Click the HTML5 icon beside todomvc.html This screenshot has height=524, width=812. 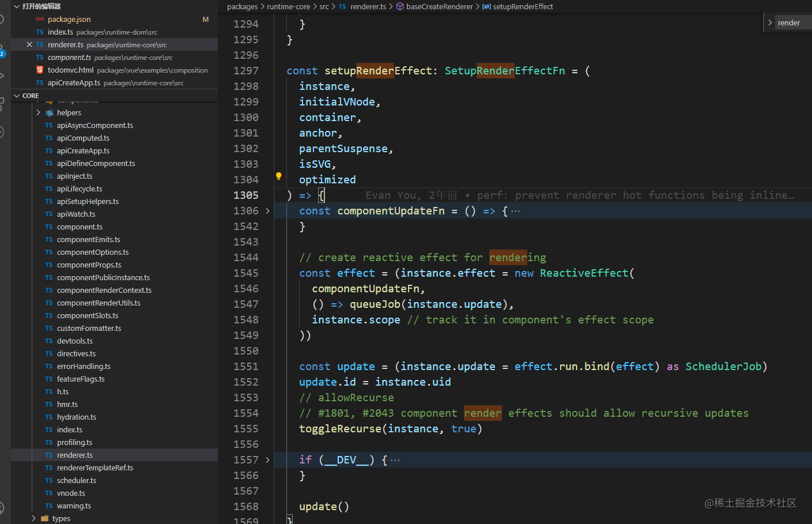(40, 70)
